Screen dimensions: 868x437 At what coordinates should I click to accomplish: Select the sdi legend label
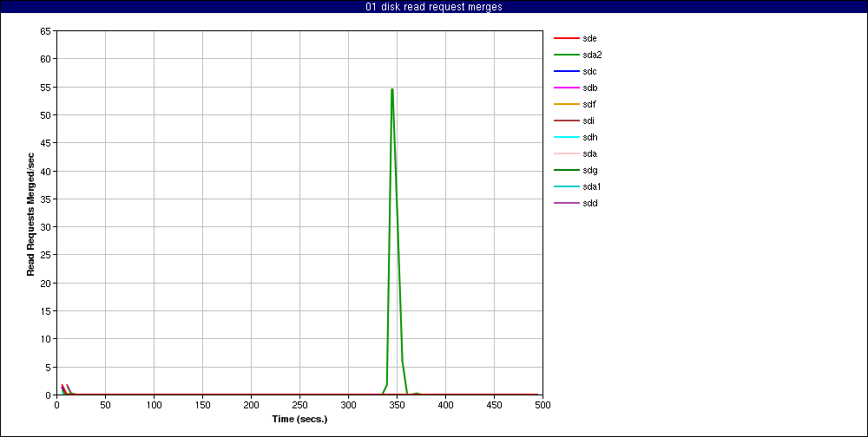[x=589, y=121]
